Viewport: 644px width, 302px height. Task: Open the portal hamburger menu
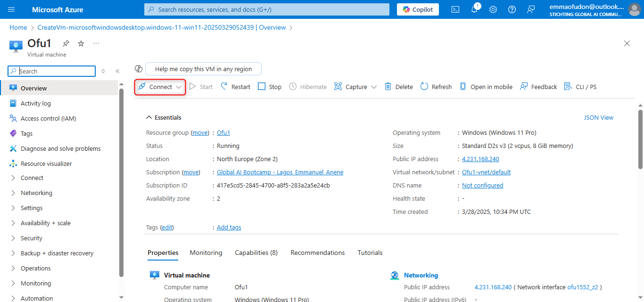(x=11, y=9)
